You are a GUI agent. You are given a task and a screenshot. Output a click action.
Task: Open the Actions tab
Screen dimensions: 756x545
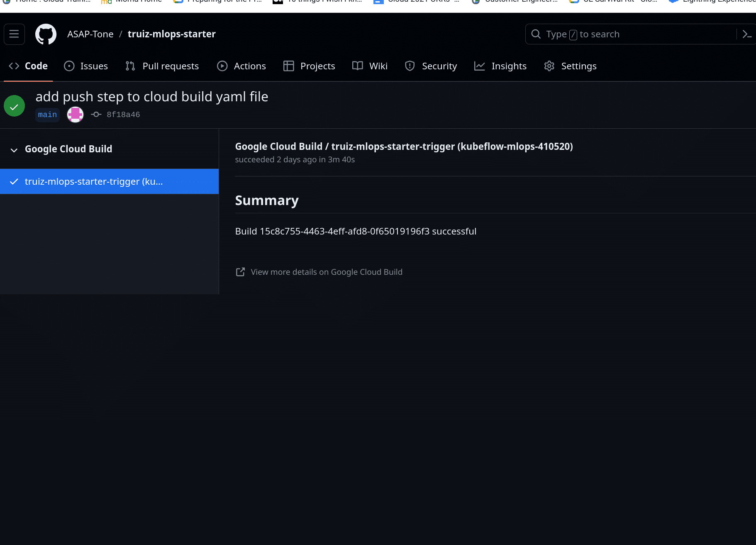click(241, 66)
